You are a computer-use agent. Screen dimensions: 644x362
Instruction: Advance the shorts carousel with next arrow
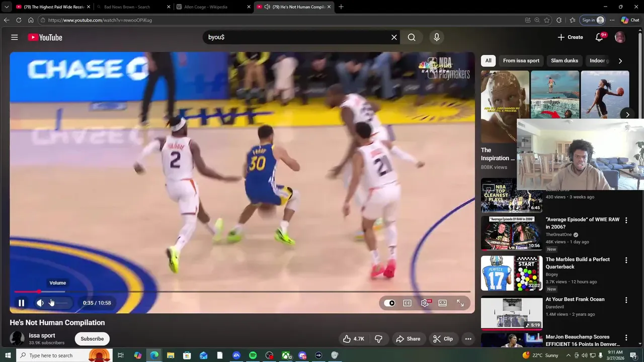(627, 115)
